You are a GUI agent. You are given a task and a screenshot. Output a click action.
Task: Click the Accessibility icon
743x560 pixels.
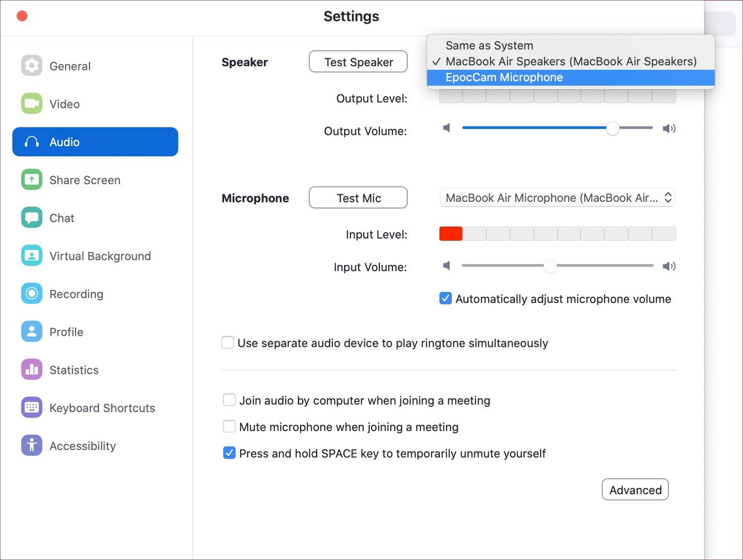point(31,445)
